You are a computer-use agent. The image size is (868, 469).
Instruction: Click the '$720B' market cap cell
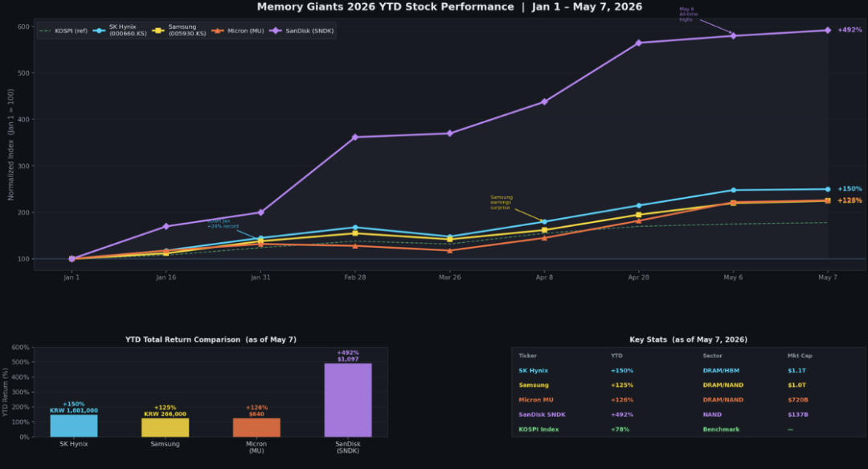(x=796, y=400)
